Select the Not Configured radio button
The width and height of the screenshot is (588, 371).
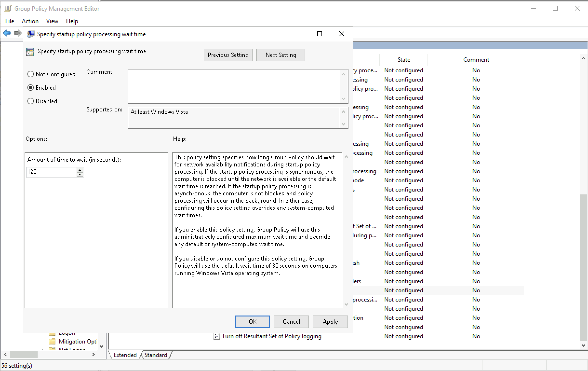tap(31, 74)
